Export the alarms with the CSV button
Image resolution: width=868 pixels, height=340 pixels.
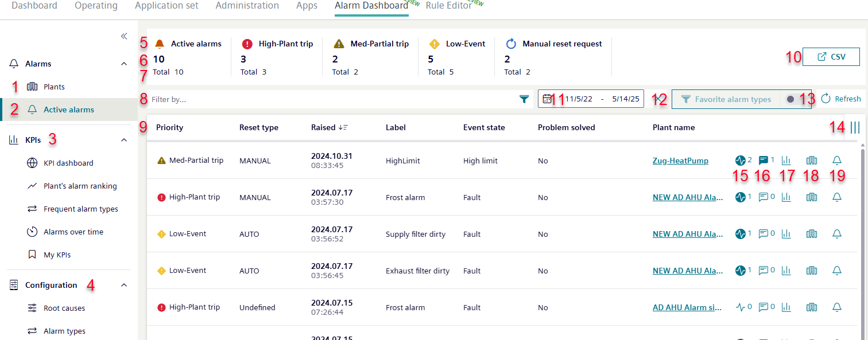[x=831, y=57]
